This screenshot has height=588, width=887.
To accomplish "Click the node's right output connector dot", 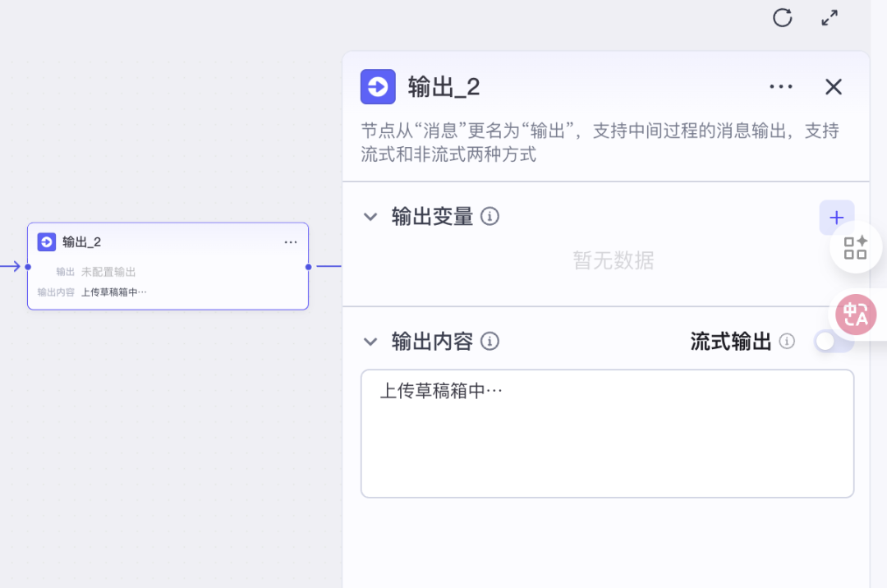I will point(309,267).
